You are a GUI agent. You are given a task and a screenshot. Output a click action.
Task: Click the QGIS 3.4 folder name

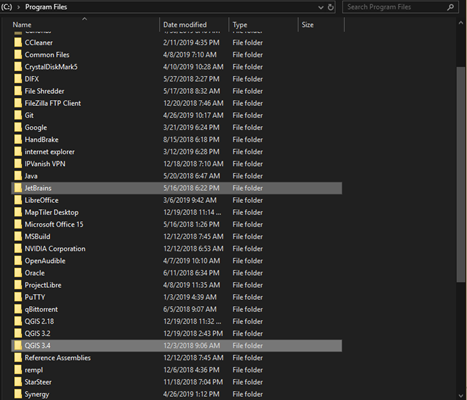pyautogui.click(x=37, y=346)
